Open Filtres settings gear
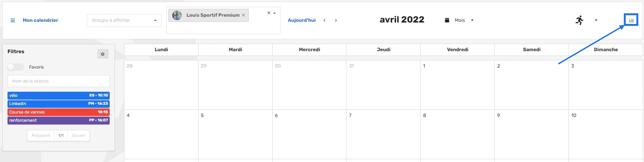 click(103, 54)
